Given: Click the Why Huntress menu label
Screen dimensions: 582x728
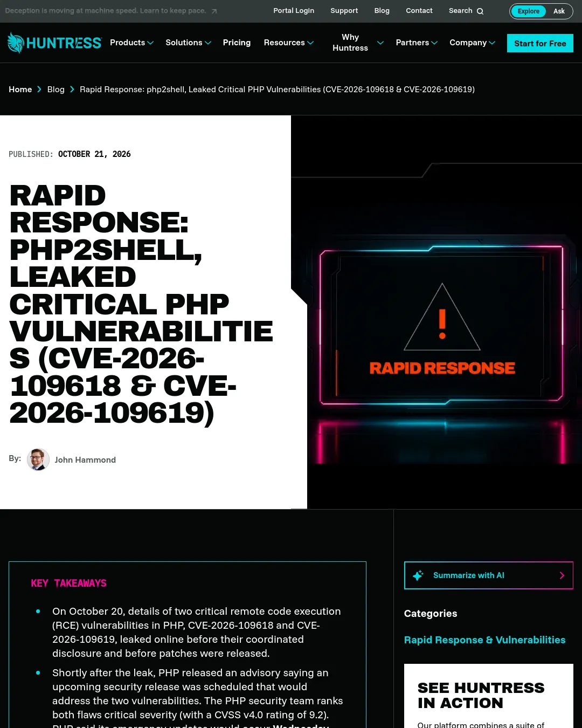Looking at the screenshot, I should pos(350,43).
